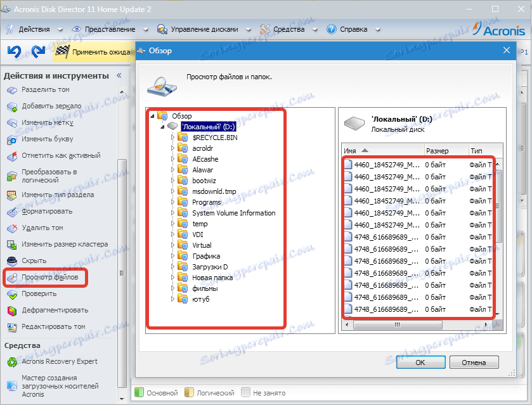Image resolution: width=532 pixels, height=405 pixels.
Task: Click the sidebar scroll-down arrow
Action: pyautogui.click(x=122, y=399)
